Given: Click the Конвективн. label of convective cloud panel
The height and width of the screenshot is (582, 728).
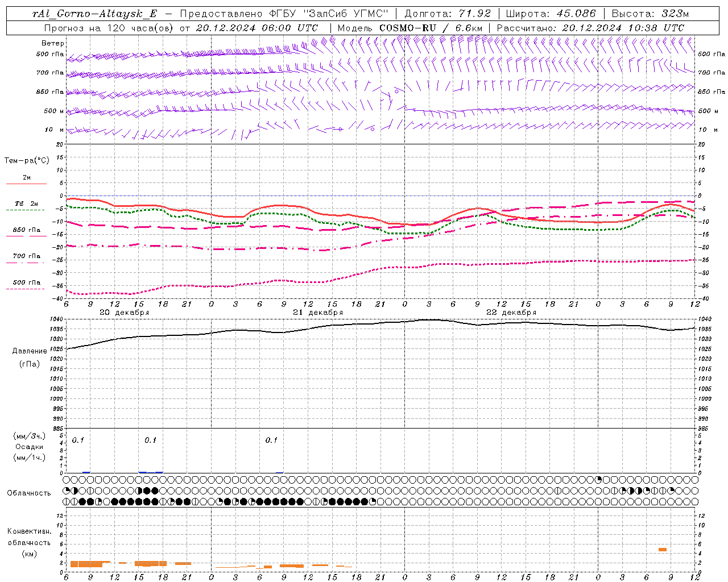Looking at the screenshot, I should click(x=29, y=531).
